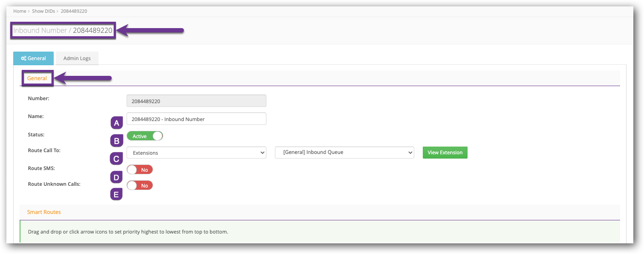Navigate to Home via the breadcrumb
The height and width of the screenshot is (254, 644).
pos(20,11)
